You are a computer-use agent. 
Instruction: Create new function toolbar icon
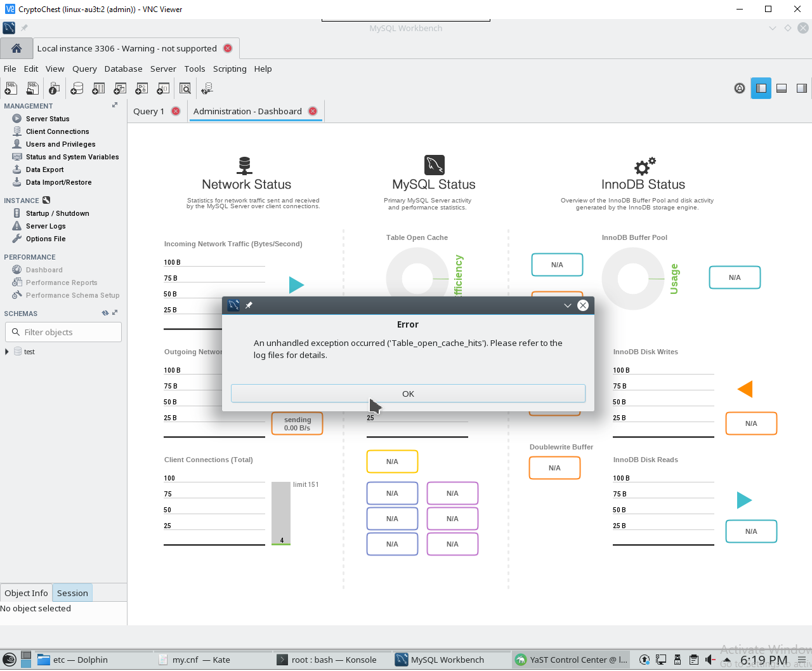click(163, 88)
